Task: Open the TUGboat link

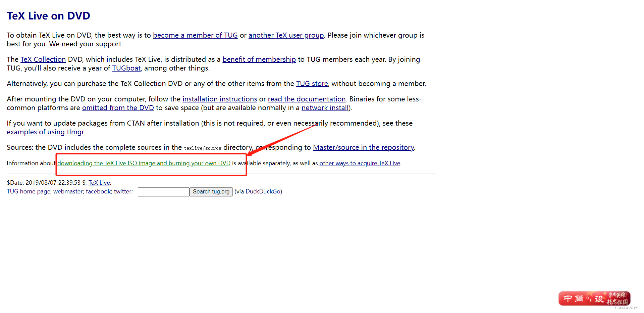Action: [126, 68]
